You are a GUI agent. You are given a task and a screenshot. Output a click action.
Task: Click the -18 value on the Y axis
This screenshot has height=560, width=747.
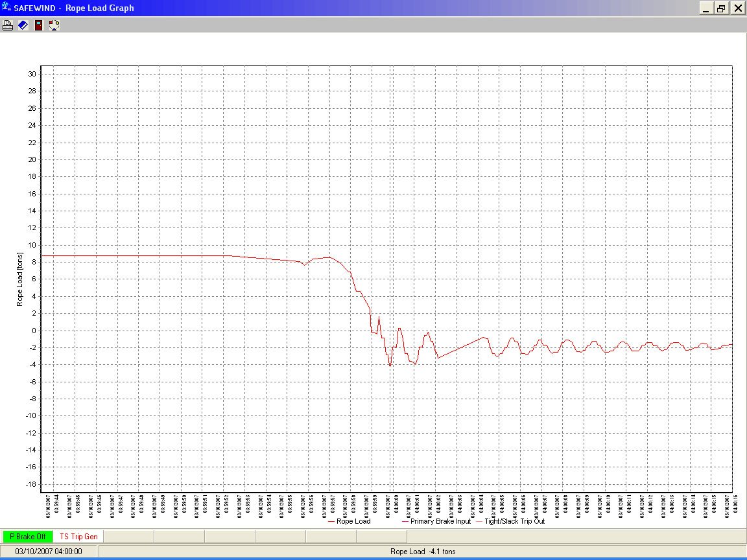click(30, 484)
